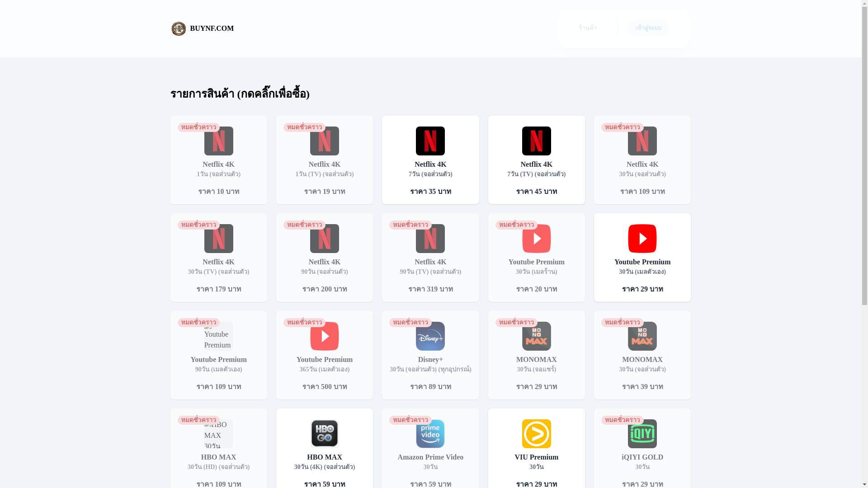This screenshot has height=488, width=868.
Task: Click the HBO GO logo icon
Action: (325, 434)
